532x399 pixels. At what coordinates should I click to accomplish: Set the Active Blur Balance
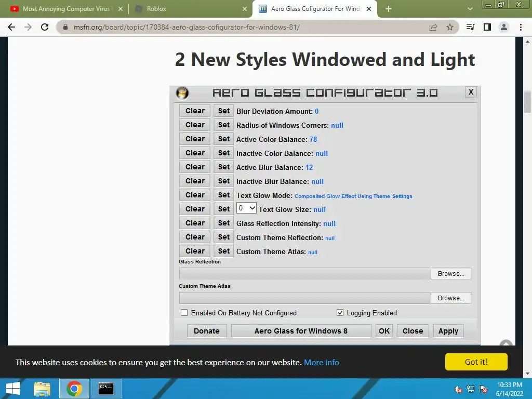click(x=223, y=167)
